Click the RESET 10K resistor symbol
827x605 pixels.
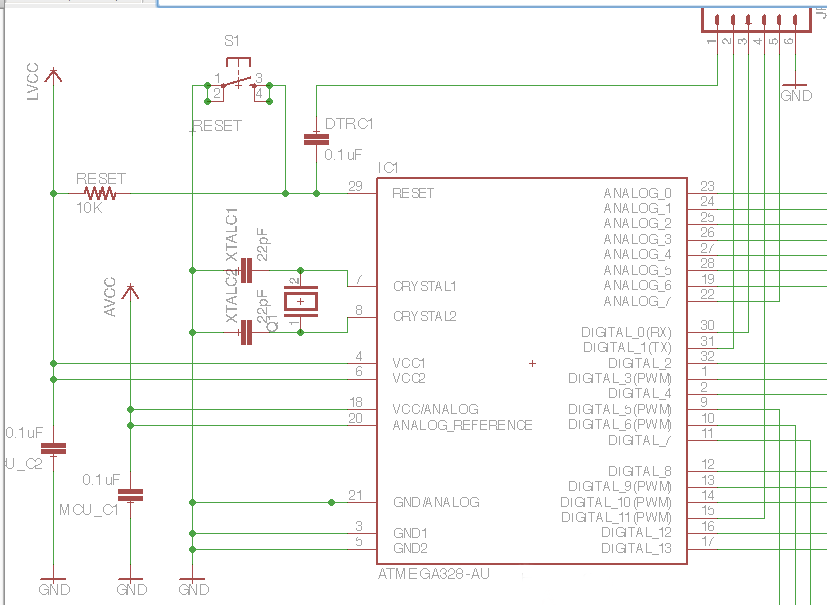coord(100,194)
